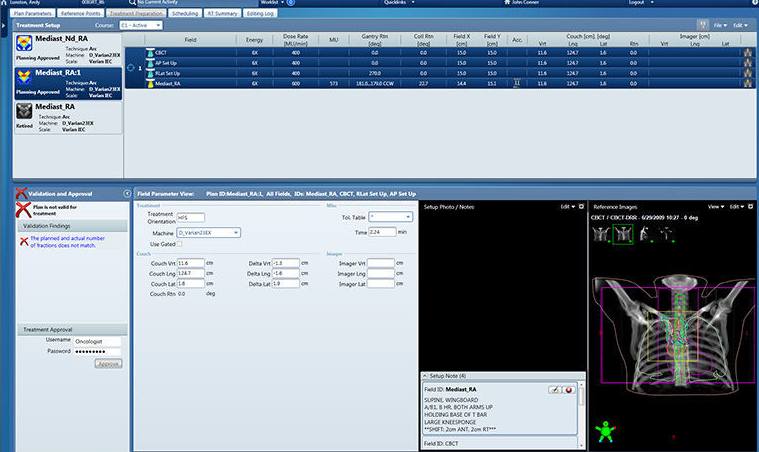Screen dimensions: 759x452
Task: Open the Treatment Setup Edit menu
Action: [740, 25]
